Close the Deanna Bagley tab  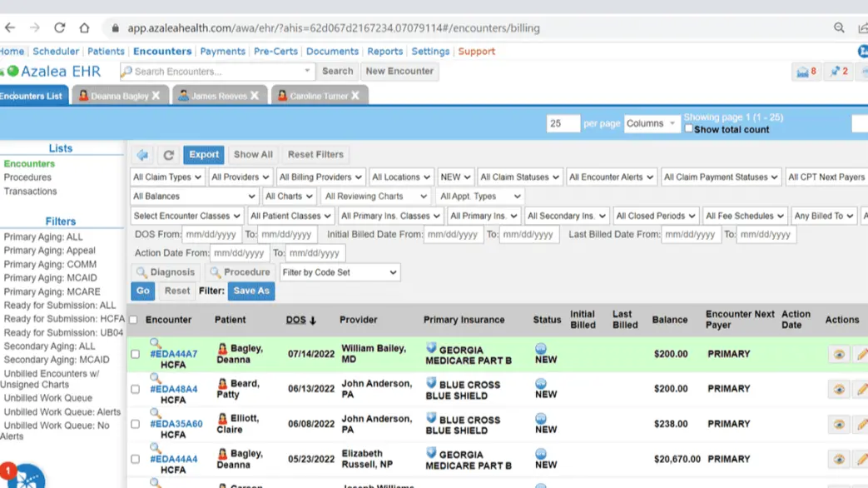pos(156,96)
